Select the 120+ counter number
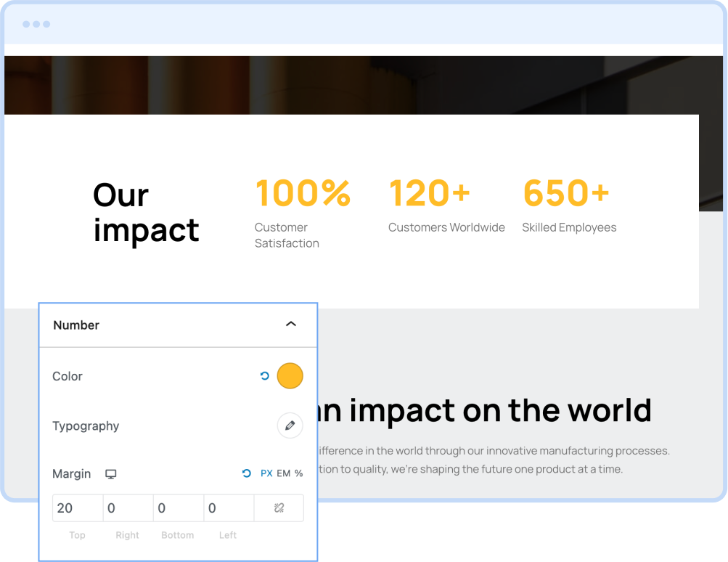The height and width of the screenshot is (562, 728). pos(430,192)
